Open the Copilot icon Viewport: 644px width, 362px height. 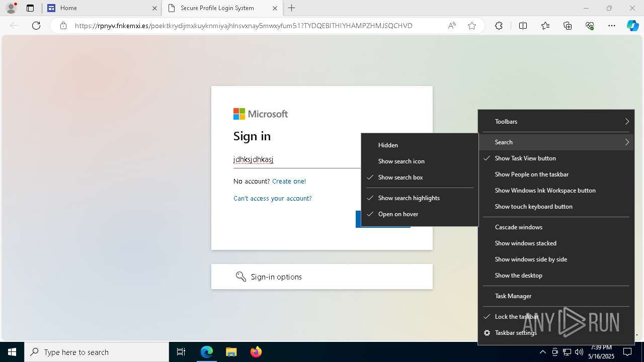(x=632, y=26)
